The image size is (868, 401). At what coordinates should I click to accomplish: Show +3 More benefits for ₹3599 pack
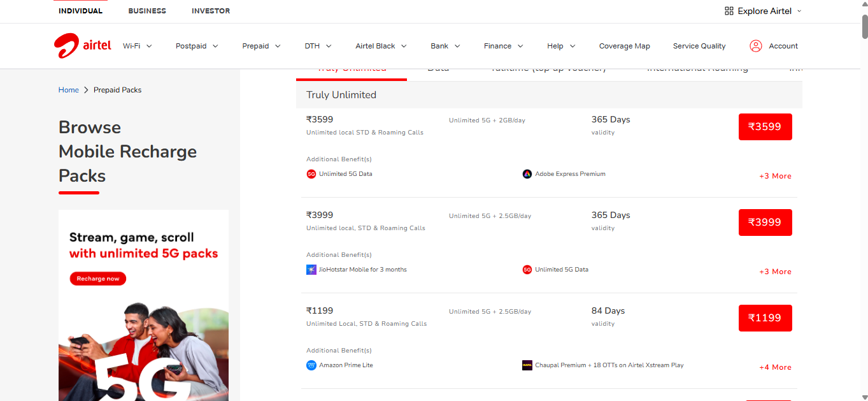775,176
